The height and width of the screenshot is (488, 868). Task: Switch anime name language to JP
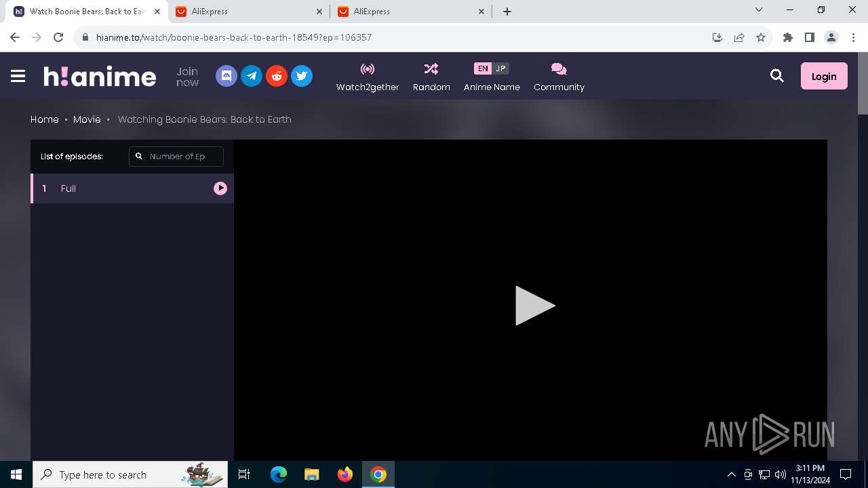(x=500, y=68)
